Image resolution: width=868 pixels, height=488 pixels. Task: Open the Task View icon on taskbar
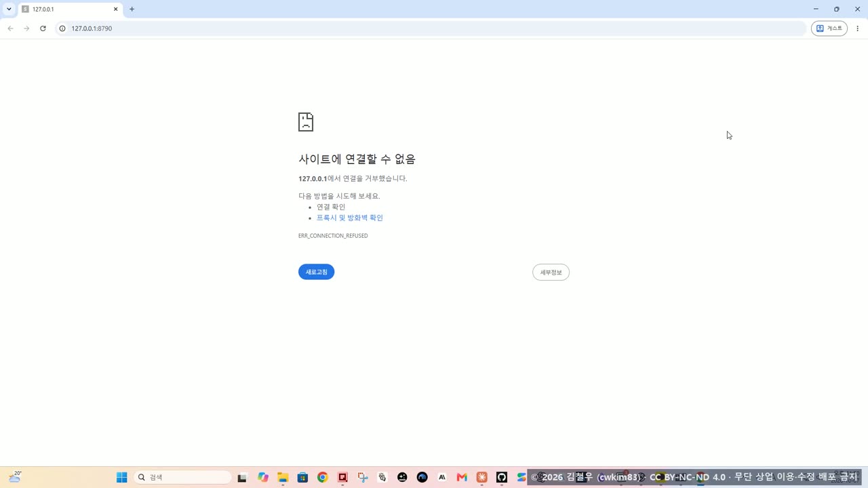242,477
